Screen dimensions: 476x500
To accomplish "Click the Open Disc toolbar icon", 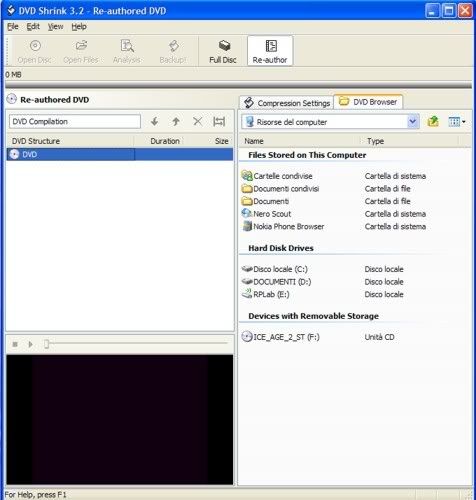I will pyautogui.click(x=35, y=51).
